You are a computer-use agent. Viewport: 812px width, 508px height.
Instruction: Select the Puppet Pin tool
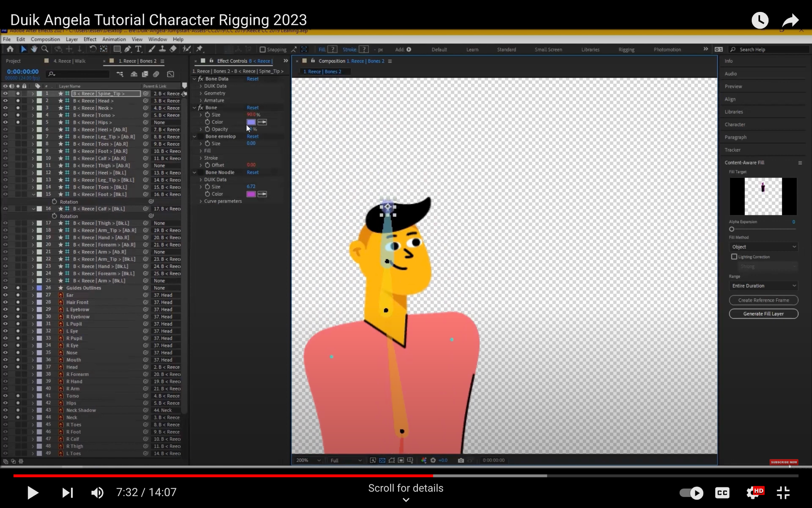[x=199, y=49]
